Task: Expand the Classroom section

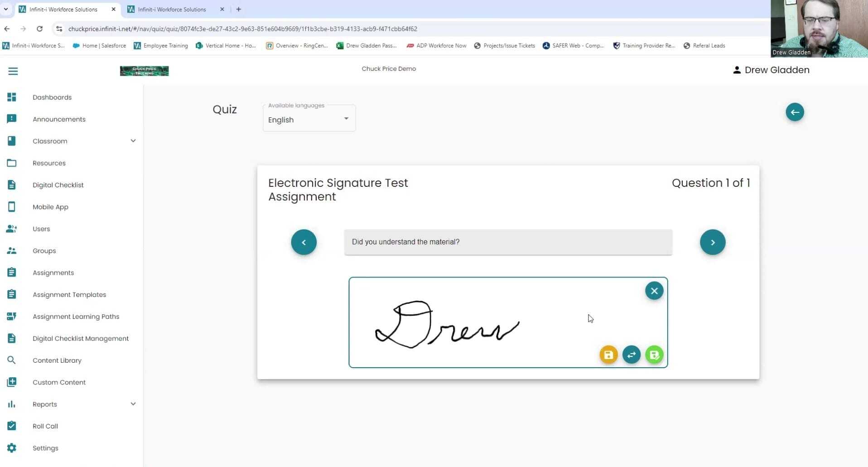Action: pyautogui.click(x=133, y=141)
